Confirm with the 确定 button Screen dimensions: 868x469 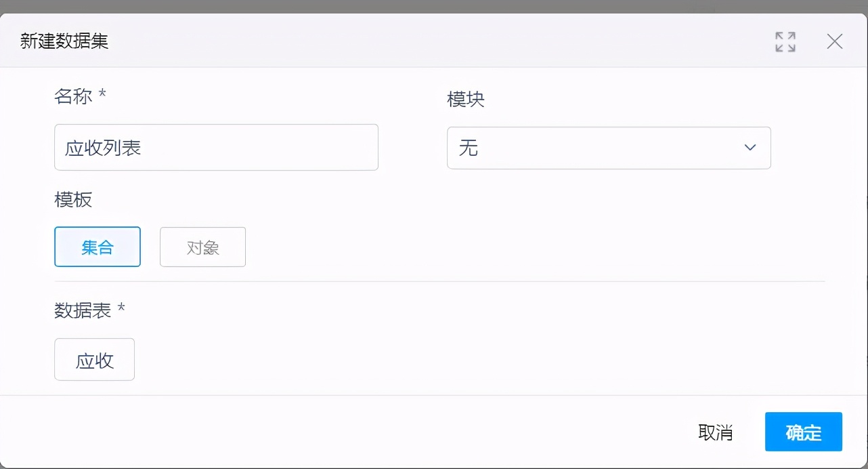[x=803, y=432]
